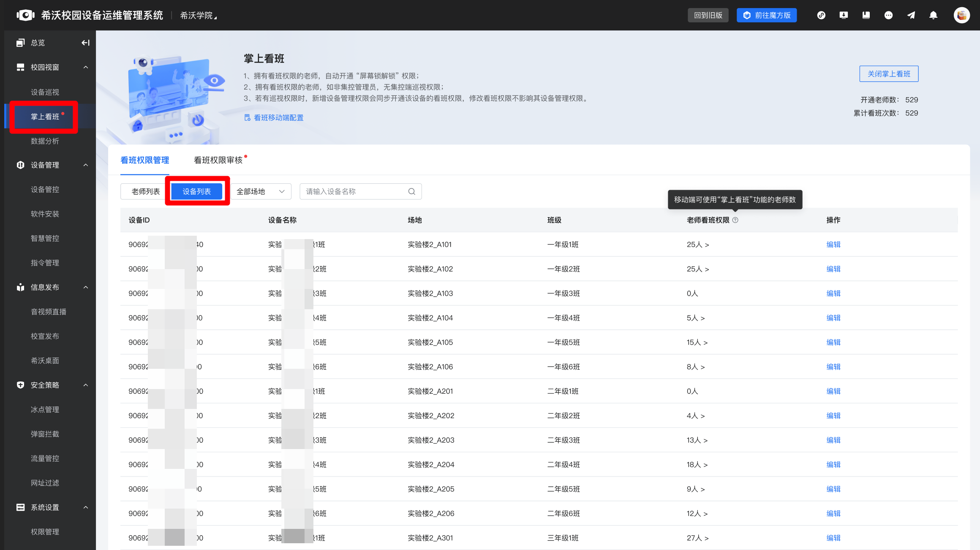Expand 18人 teacher list for 二年级4班
The image size is (980, 550).
(x=697, y=464)
